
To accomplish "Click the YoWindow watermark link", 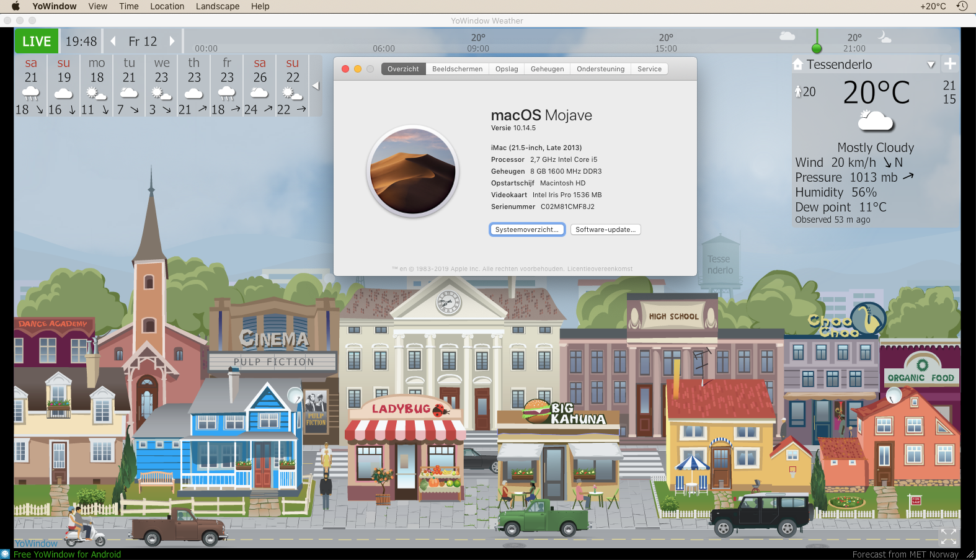I will [x=36, y=543].
